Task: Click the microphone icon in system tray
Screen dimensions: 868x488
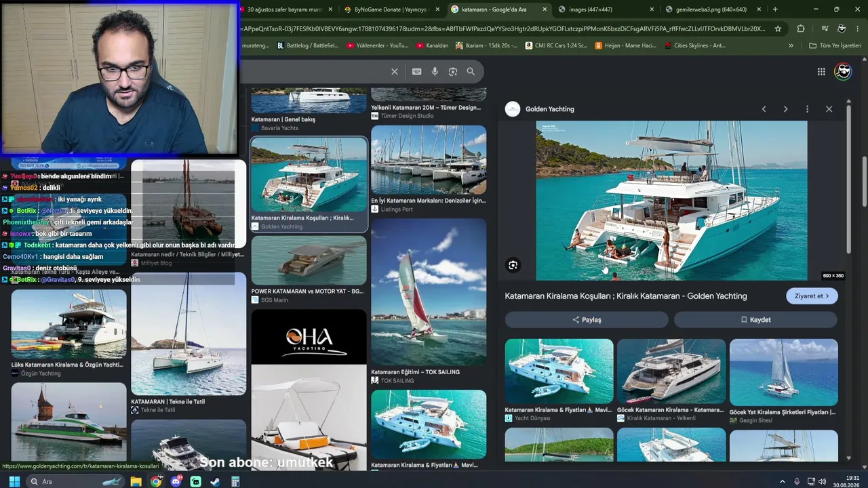Action: tap(797, 482)
